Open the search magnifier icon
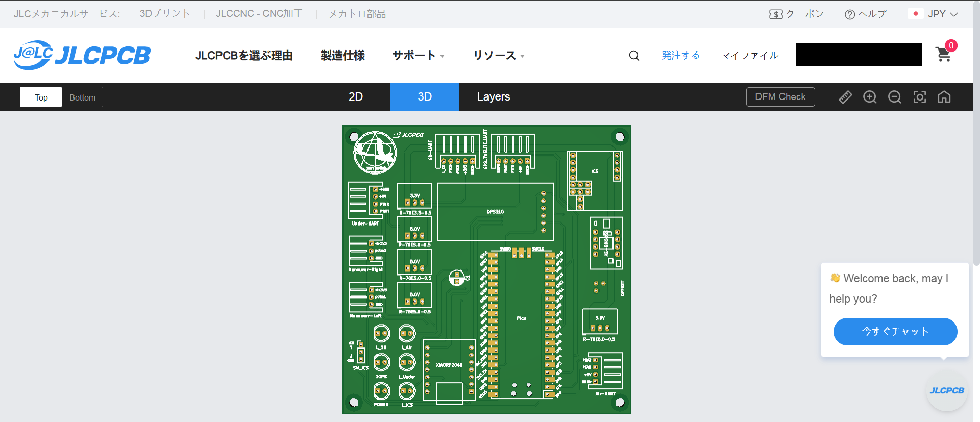Viewport: 980px width, 422px height. tap(634, 56)
